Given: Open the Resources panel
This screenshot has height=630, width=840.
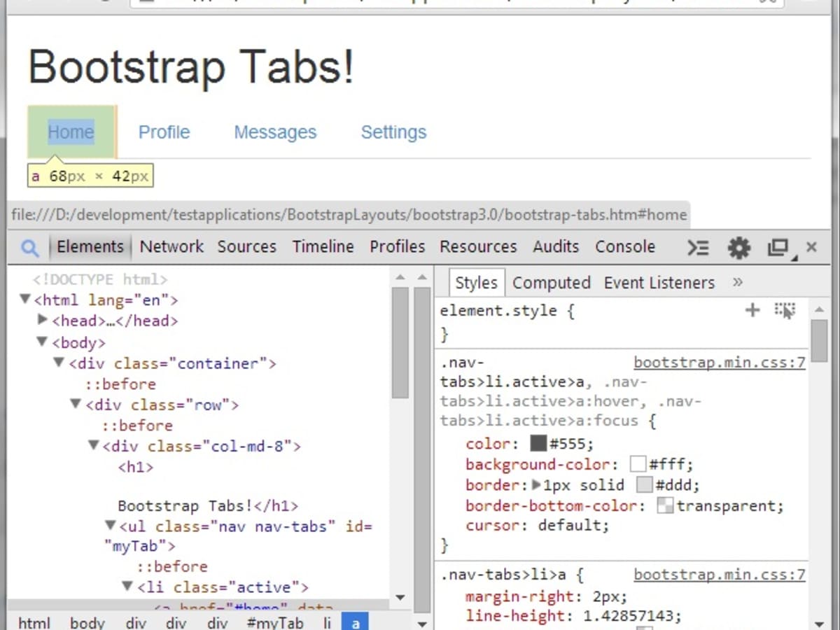Looking at the screenshot, I should [478, 246].
